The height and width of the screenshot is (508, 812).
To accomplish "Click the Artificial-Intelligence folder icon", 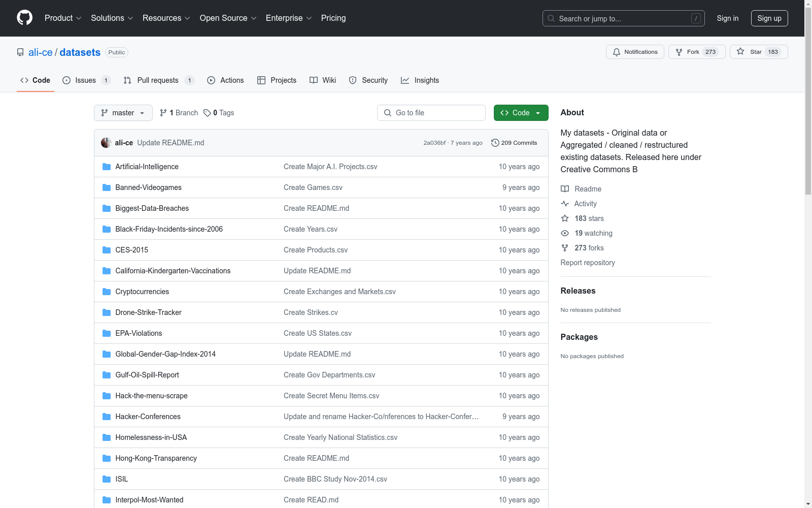I will point(107,167).
